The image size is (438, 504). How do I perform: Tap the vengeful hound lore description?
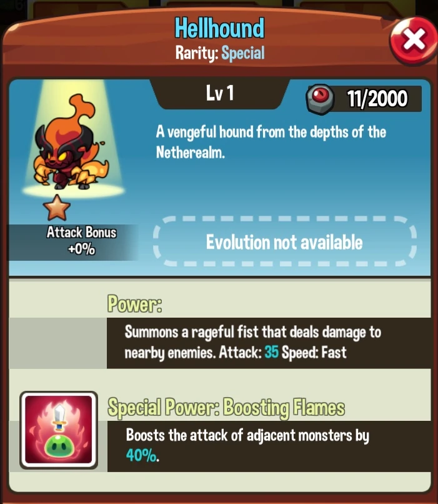[x=271, y=142]
